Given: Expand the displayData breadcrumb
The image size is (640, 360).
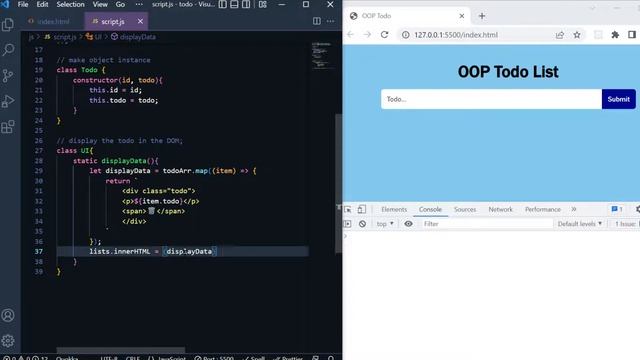Looking at the screenshot, I should pyautogui.click(x=133, y=37).
